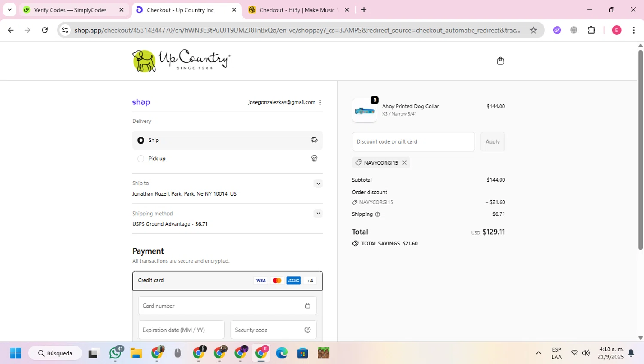Click the Expiration date field
The image size is (644, 364).
pyautogui.click(x=181, y=330)
